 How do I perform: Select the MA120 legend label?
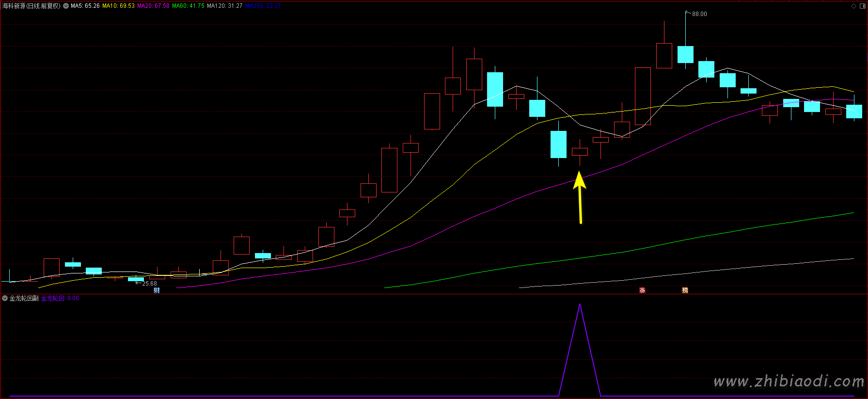[x=224, y=6]
